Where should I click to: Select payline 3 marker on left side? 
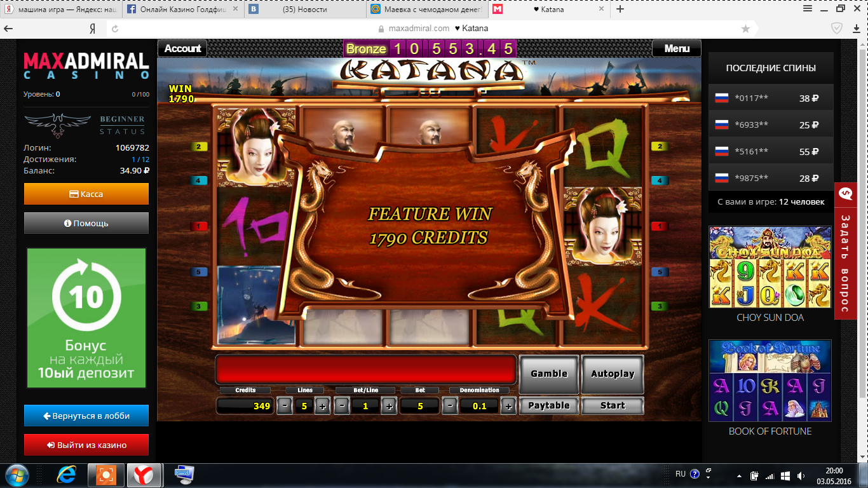[x=198, y=306]
